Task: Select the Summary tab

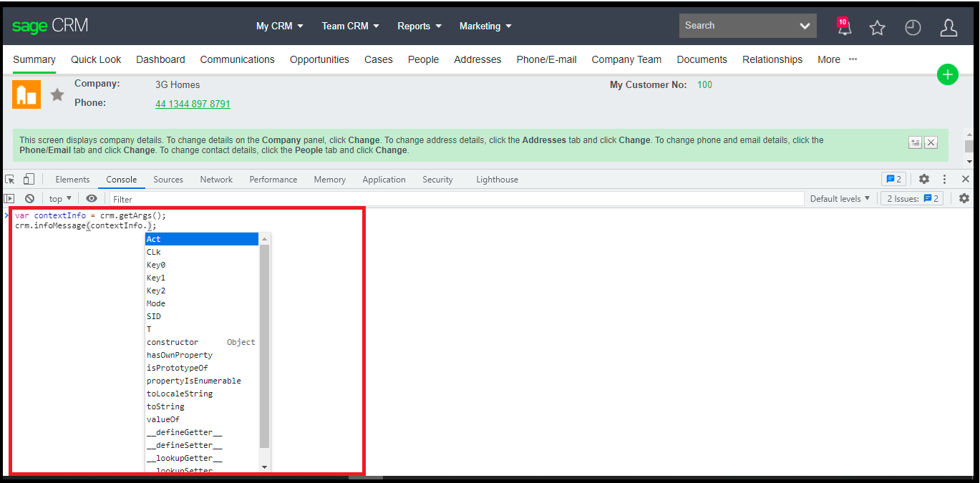Action: tap(34, 59)
